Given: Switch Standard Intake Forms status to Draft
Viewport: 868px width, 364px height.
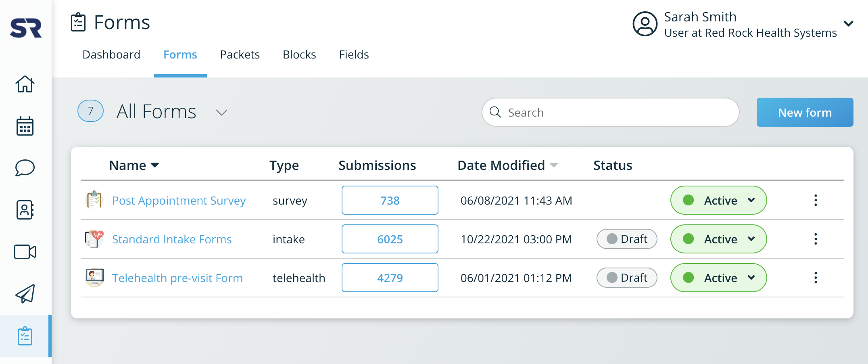Looking at the screenshot, I should tap(626, 239).
